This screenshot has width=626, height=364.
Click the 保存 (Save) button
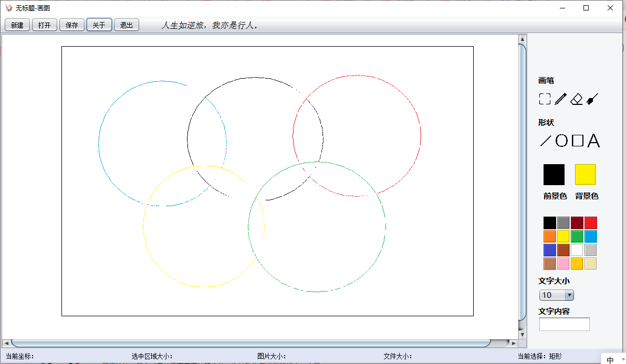click(72, 25)
